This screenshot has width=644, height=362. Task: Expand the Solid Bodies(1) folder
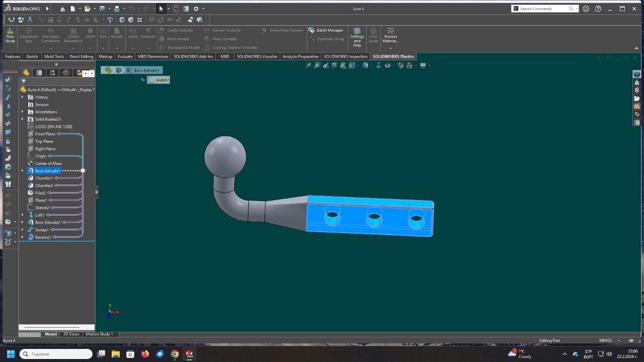click(22, 119)
